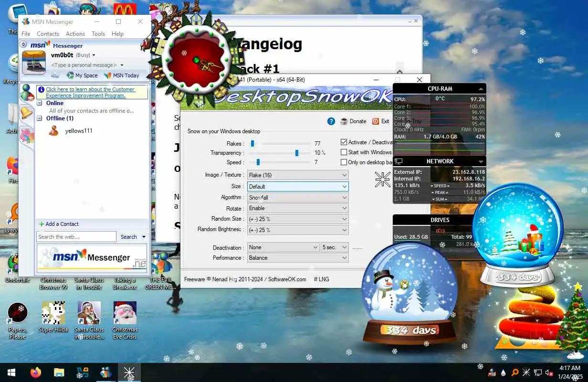Click the Undertale desktop shortcut
The width and height of the screenshot is (588, 382).
pyautogui.click(x=18, y=268)
